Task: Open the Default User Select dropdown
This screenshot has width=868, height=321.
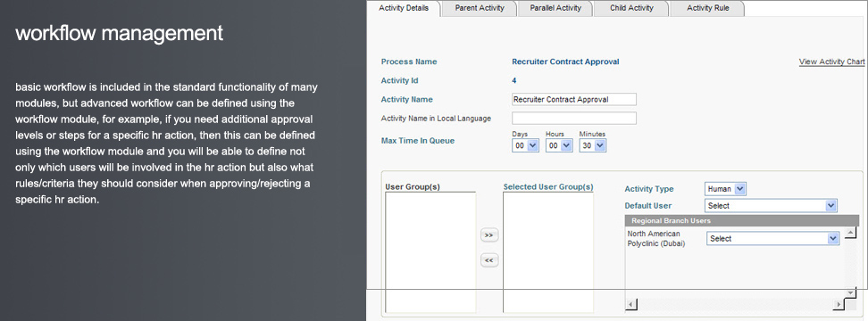Action: tap(772, 205)
